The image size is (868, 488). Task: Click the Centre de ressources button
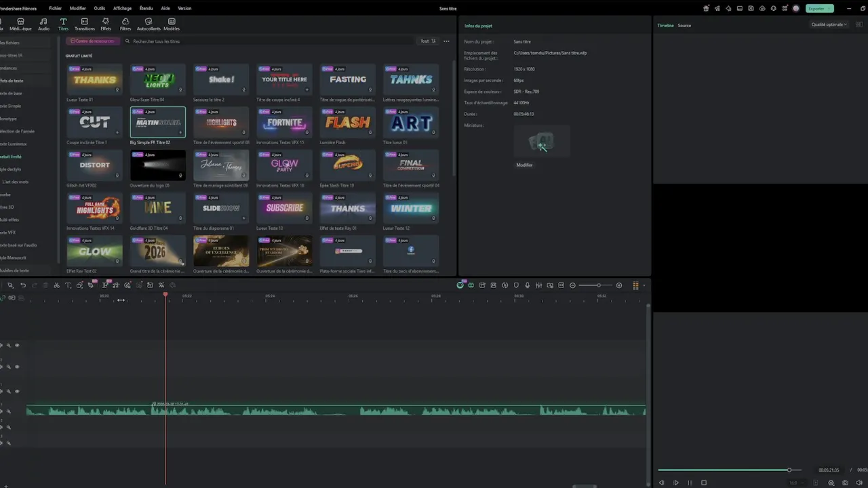click(x=94, y=41)
